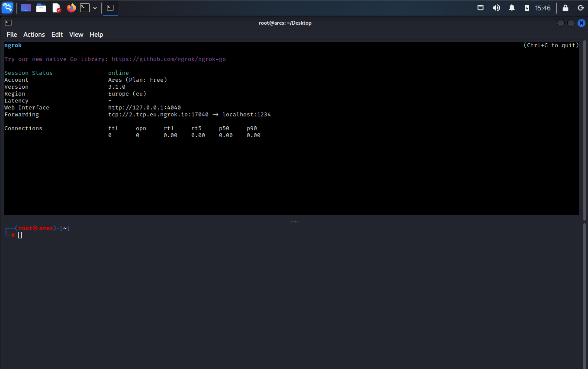Click the 'online' session status value
This screenshot has height=369, width=588.
pyautogui.click(x=119, y=73)
